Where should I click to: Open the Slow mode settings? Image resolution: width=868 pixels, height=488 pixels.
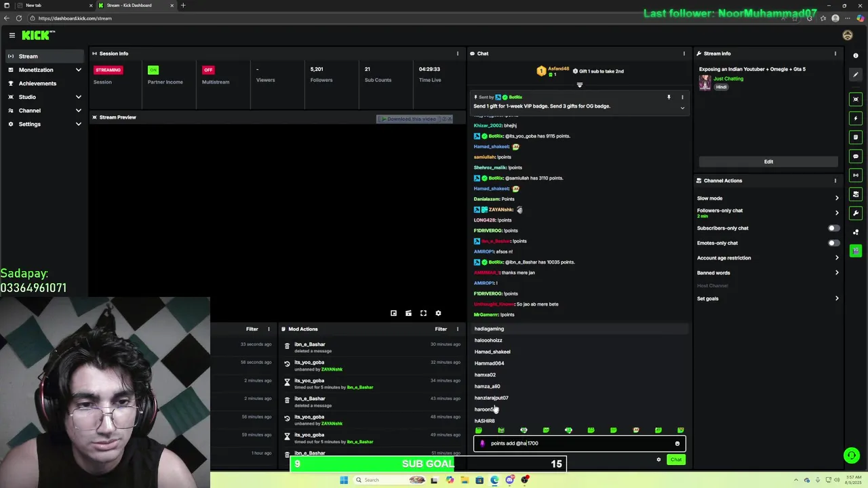[768, 198]
